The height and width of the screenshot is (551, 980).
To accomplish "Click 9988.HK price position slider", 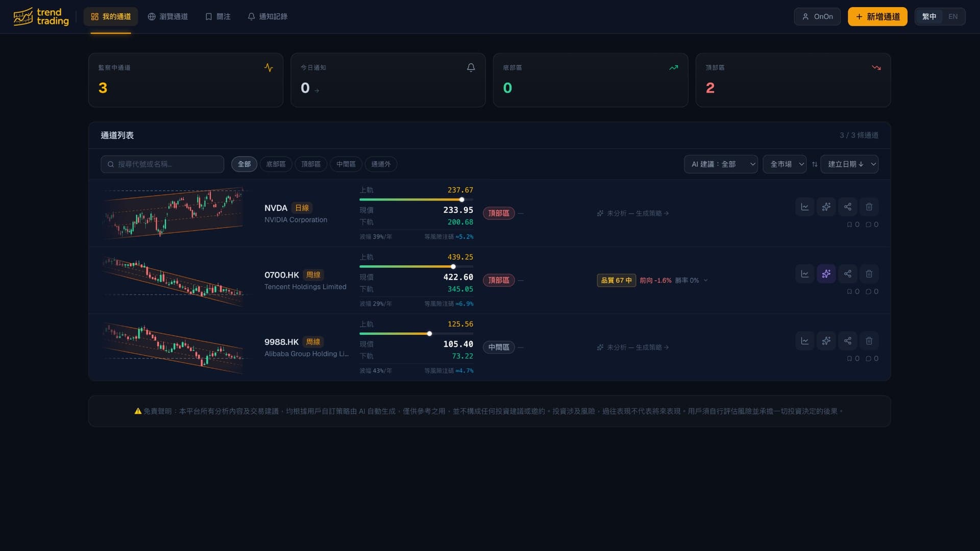I will tap(416, 334).
